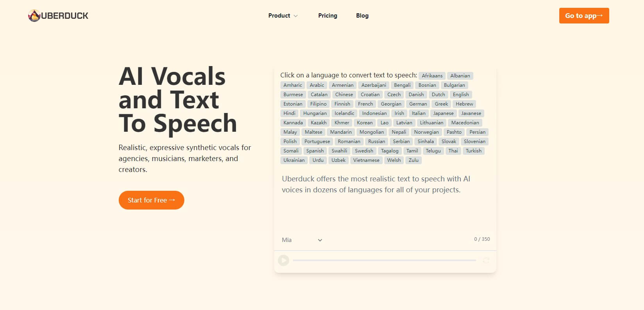Open the Mia voice dropdown

click(302, 240)
